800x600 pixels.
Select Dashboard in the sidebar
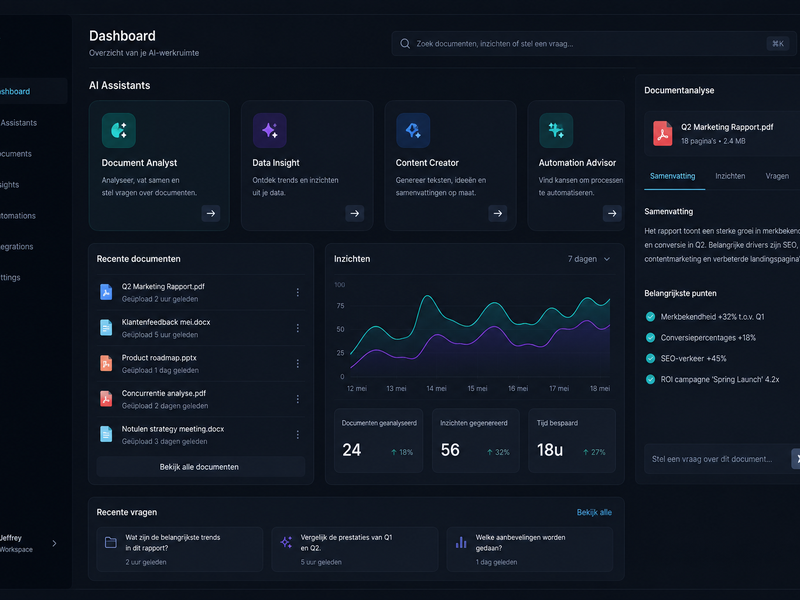[x=33, y=91]
